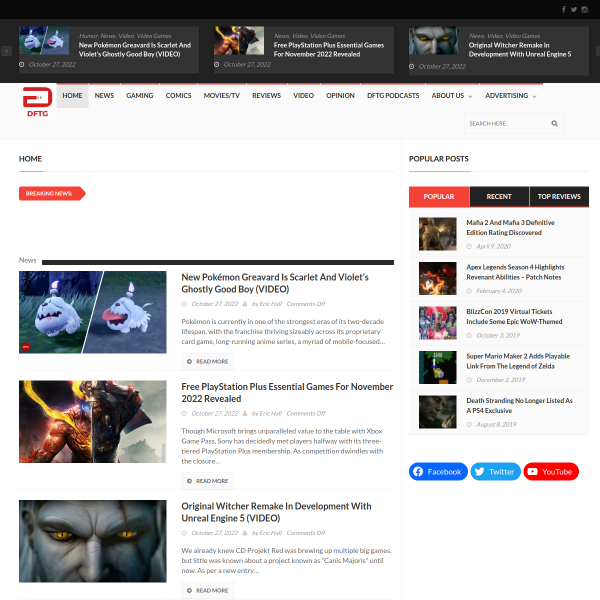The height and width of the screenshot is (600, 600).
Task: Open Free PlayStation Plus Essential Games headline
Action: tap(287, 393)
